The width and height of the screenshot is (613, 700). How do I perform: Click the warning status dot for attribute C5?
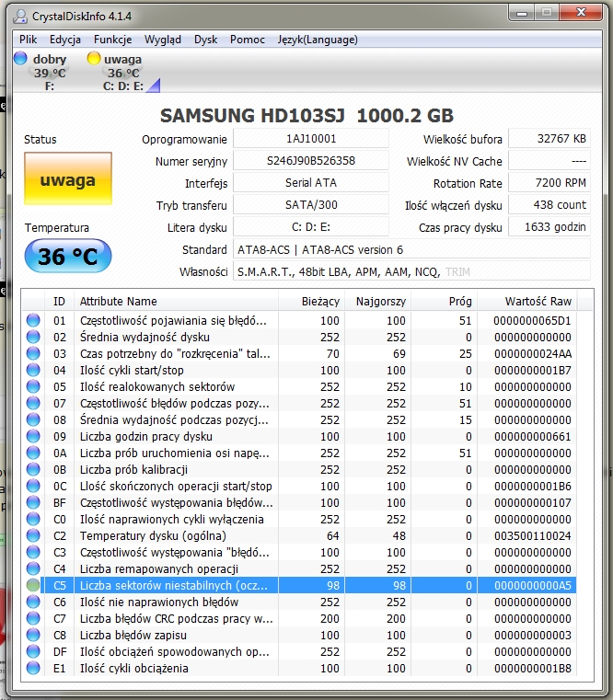tap(33, 585)
